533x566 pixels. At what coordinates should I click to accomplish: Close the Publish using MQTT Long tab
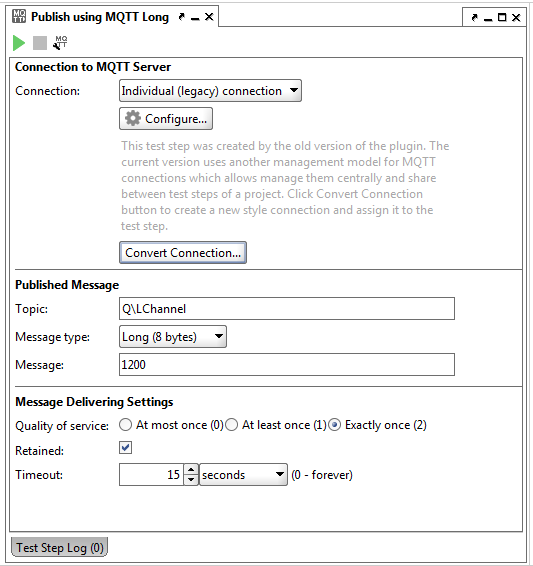(209, 17)
